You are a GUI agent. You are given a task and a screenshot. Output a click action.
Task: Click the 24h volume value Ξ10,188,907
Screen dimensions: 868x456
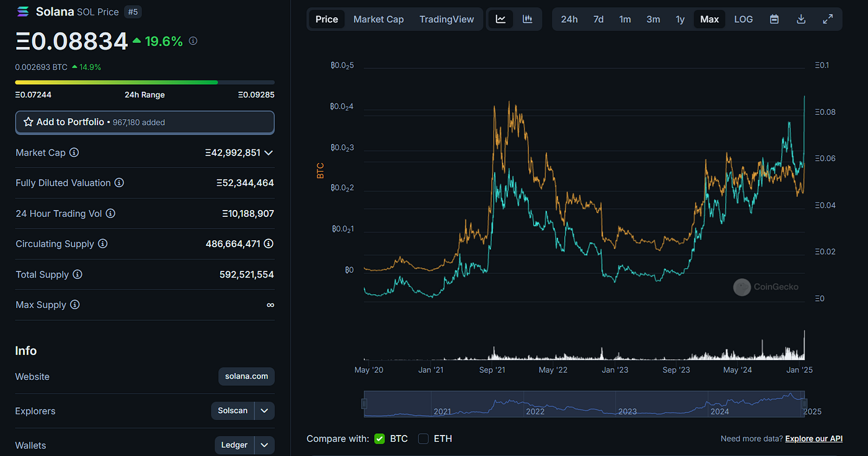[x=248, y=213]
